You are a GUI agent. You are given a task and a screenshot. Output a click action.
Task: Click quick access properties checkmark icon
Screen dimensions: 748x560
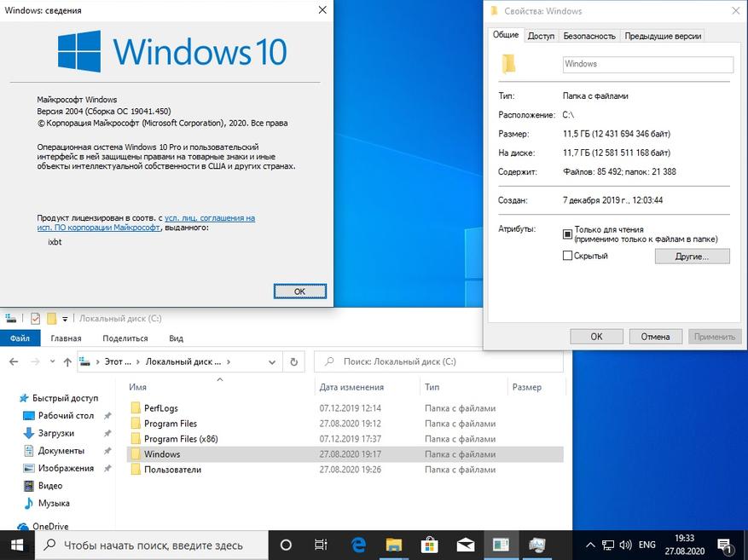click(35, 319)
